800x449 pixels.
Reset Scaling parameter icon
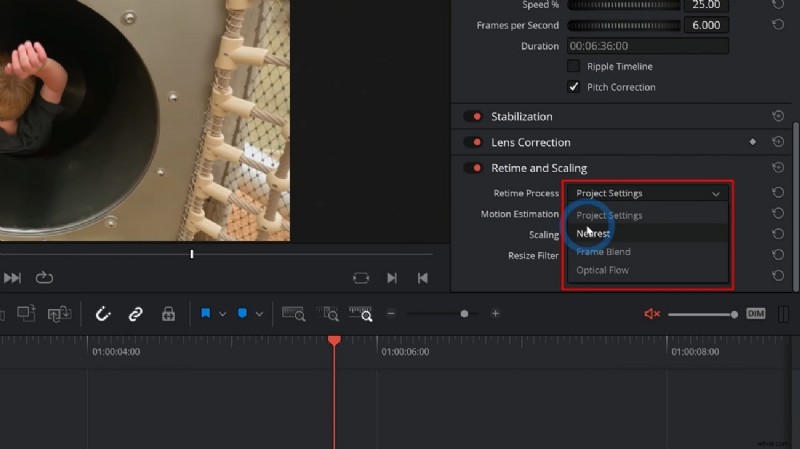click(x=778, y=234)
